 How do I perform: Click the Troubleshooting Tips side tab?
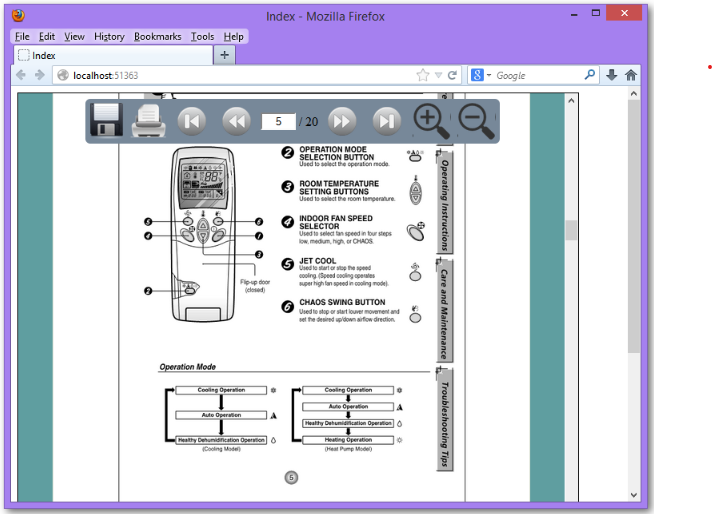445,421
